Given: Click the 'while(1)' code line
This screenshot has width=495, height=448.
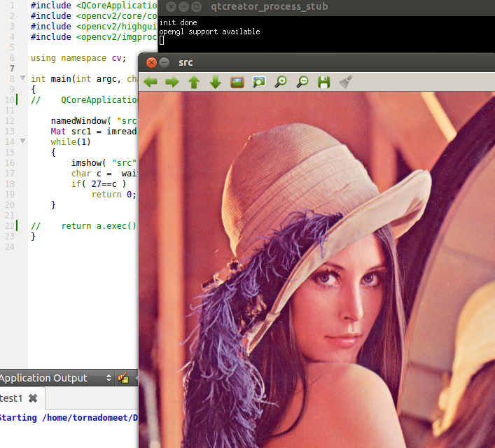Looking at the screenshot, I should pyautogui.click(x=71, y=142).
